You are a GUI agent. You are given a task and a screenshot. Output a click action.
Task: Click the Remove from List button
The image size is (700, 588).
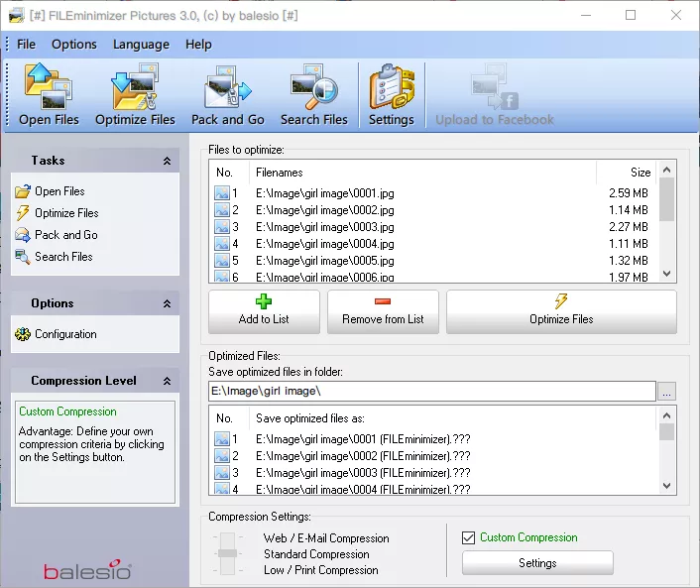[383, 312]
